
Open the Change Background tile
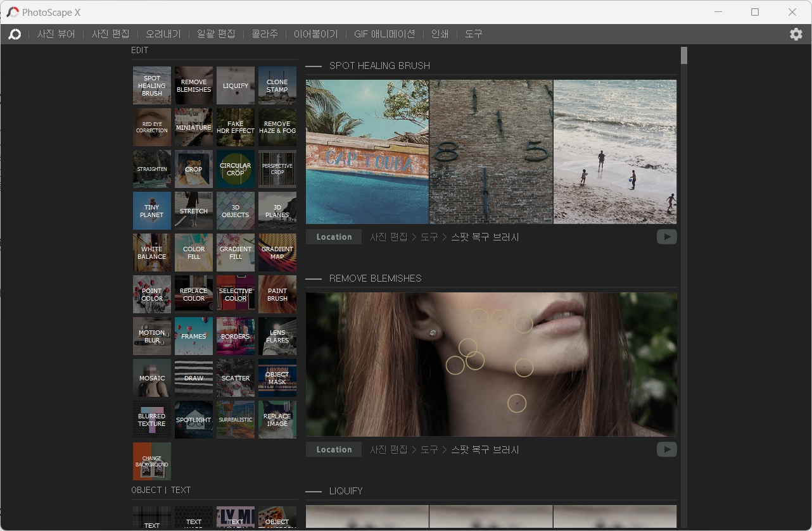(x=152, y=461)
